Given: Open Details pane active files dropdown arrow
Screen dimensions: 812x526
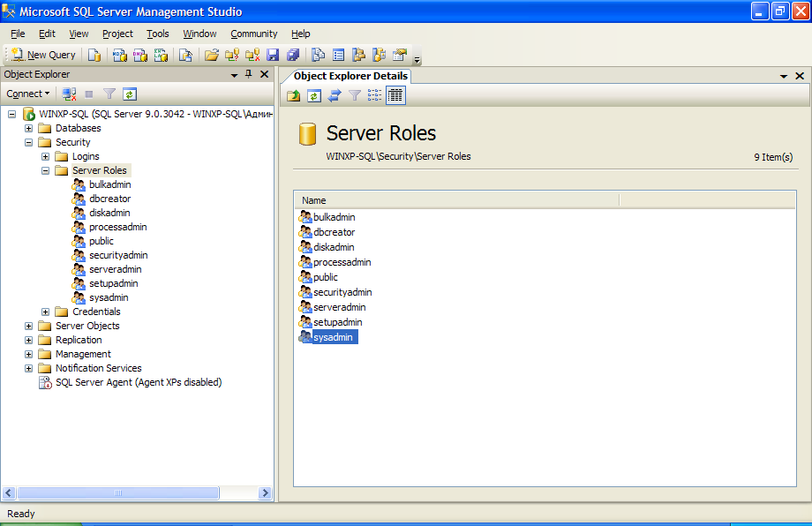Looking at the screenshot, I should [x=784, y=77].
